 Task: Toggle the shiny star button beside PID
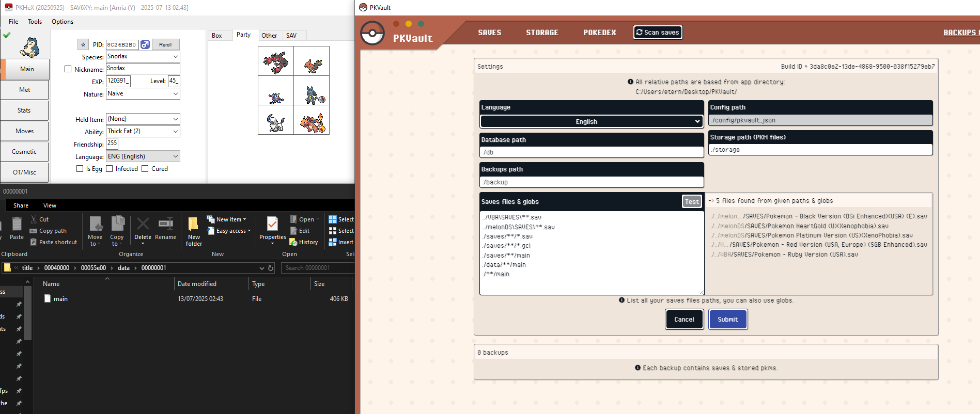point(83,45)
